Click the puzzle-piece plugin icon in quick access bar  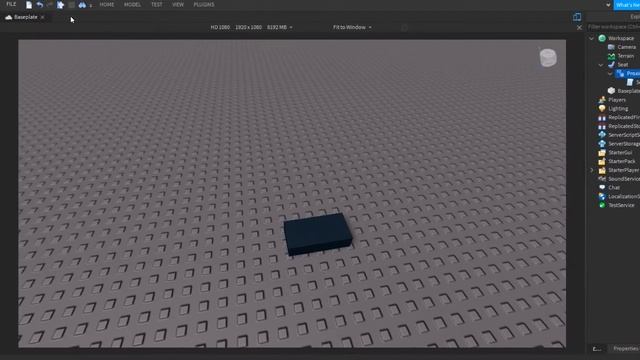coord(60,5)
